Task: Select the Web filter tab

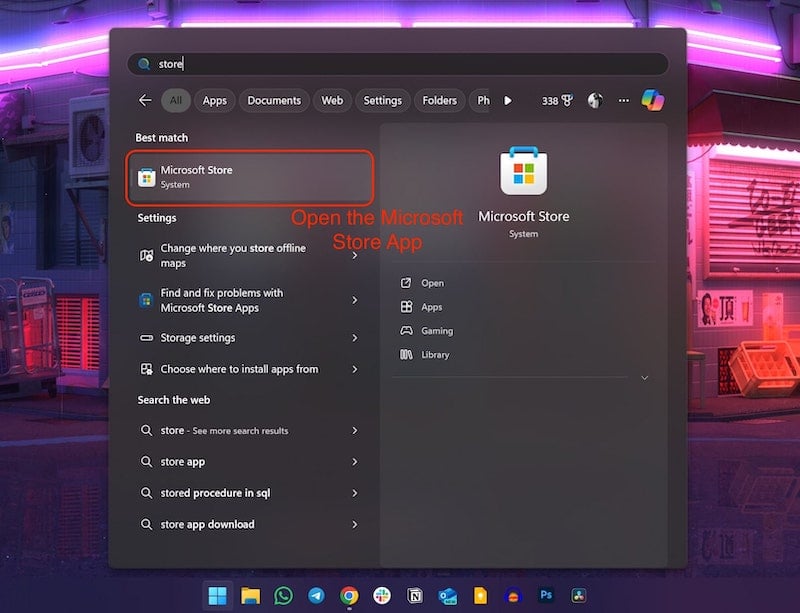Action: pyautogui.click(x=332, y=101)
